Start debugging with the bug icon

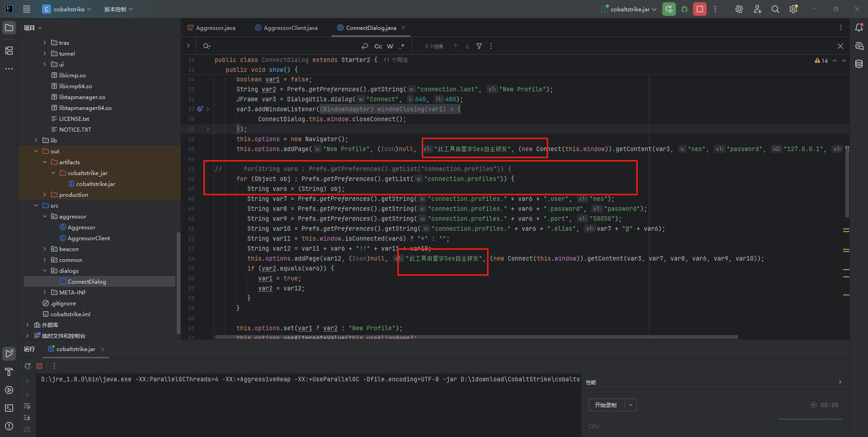click(x=684, y=9)
